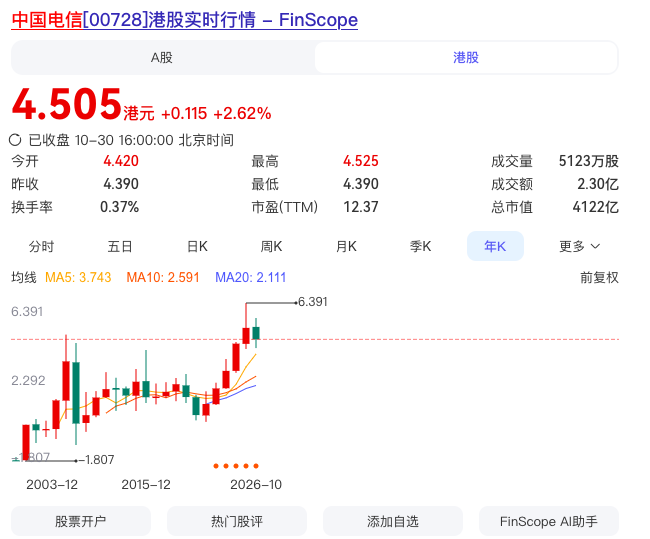Viewport: 650px width, 539px height.
Task: Click the 6.391 high-point marker on chart
Action: [313, 302]
